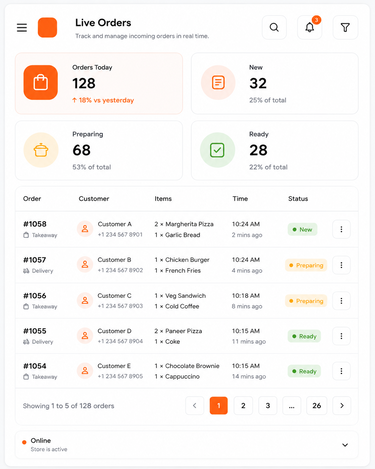Click the Time column header
The height and width of the screenshot is (469, 375).
pyautogui.click(x=240, y=199)
